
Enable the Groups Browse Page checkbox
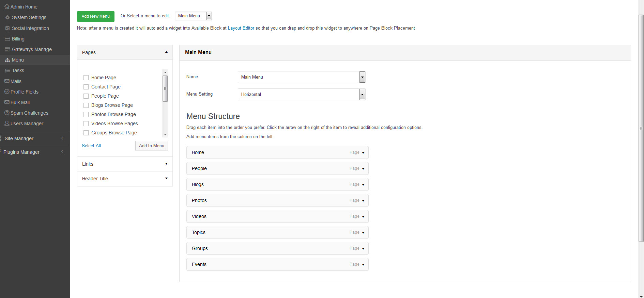(x=86, y=133)
